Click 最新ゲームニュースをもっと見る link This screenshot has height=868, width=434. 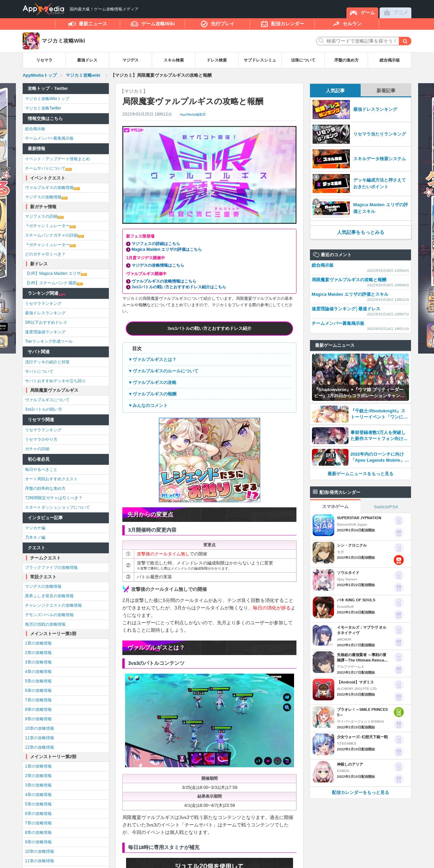pyautogui.click(x=360, y=474)
